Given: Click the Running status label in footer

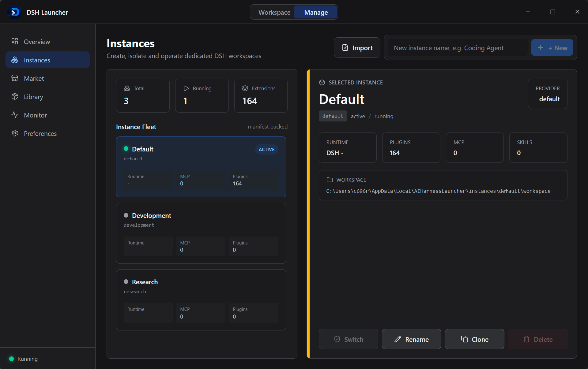Looking at the screenshot, I should click(x=28, y=359).
